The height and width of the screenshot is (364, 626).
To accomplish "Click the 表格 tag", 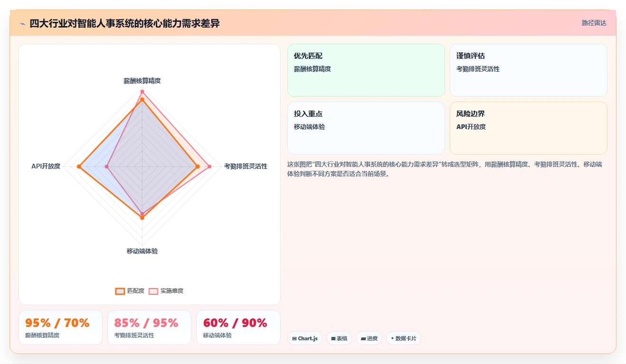I will [x=339, y=338].
